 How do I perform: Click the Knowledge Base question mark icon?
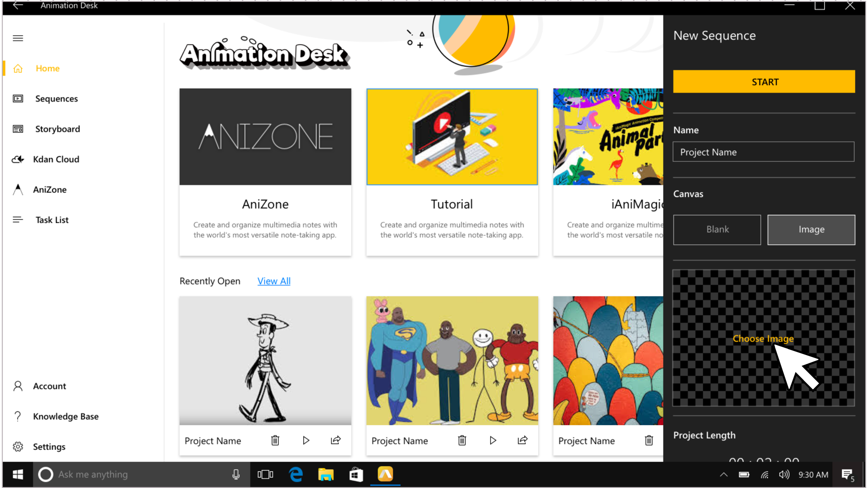pyautogui.click(x=18, y=416)
